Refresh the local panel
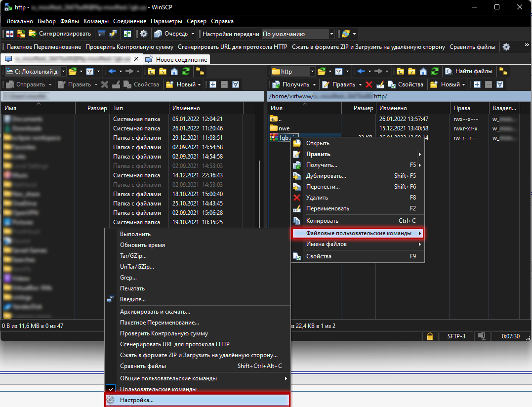The height and width of the screenshot is (407, 532). tap(186, 72)
